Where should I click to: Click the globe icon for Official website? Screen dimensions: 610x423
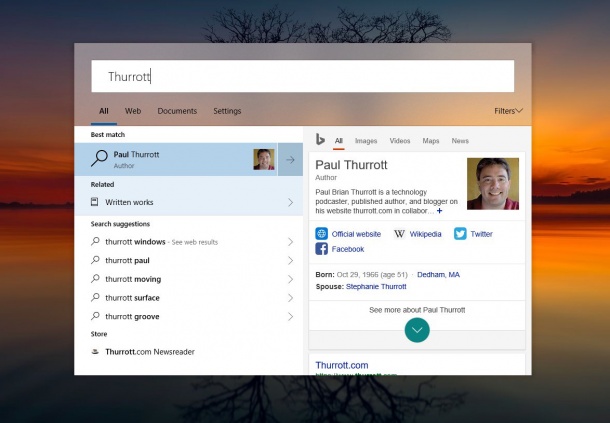point(321,233)
